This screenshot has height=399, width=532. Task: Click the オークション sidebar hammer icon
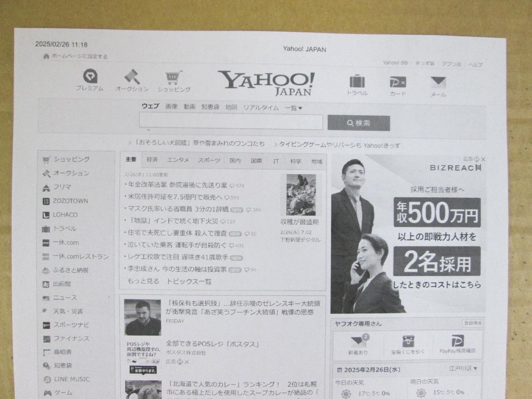pyautogui.click(x=46, y=173)
